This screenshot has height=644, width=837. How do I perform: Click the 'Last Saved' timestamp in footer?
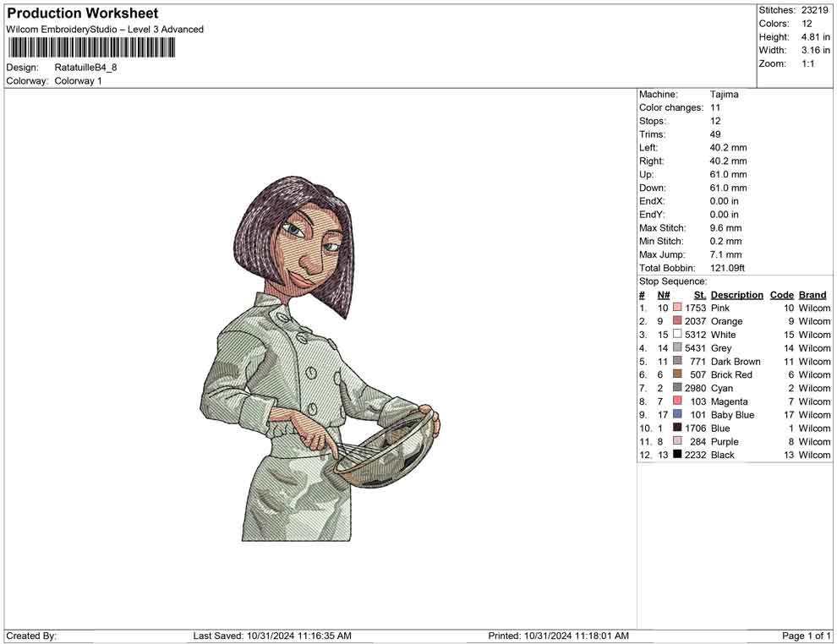pyautogui.click(x=272, y=636)
